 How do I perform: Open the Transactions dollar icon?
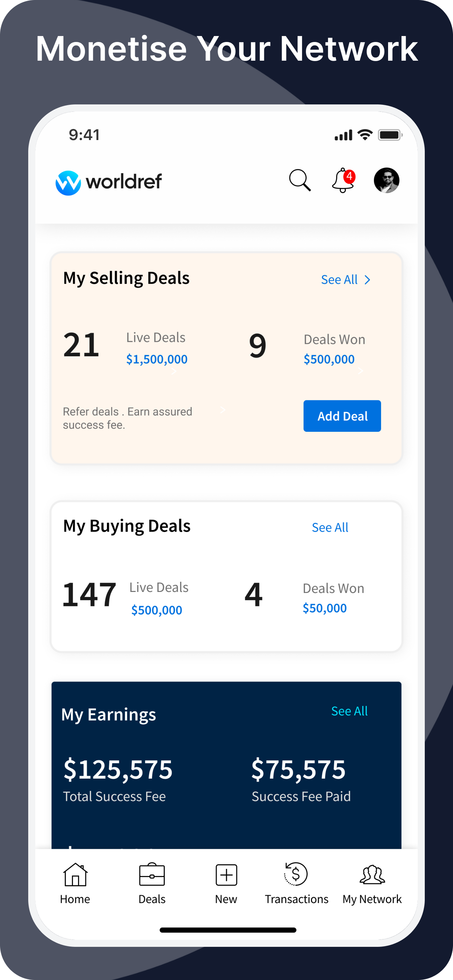[x=296, y=874]
